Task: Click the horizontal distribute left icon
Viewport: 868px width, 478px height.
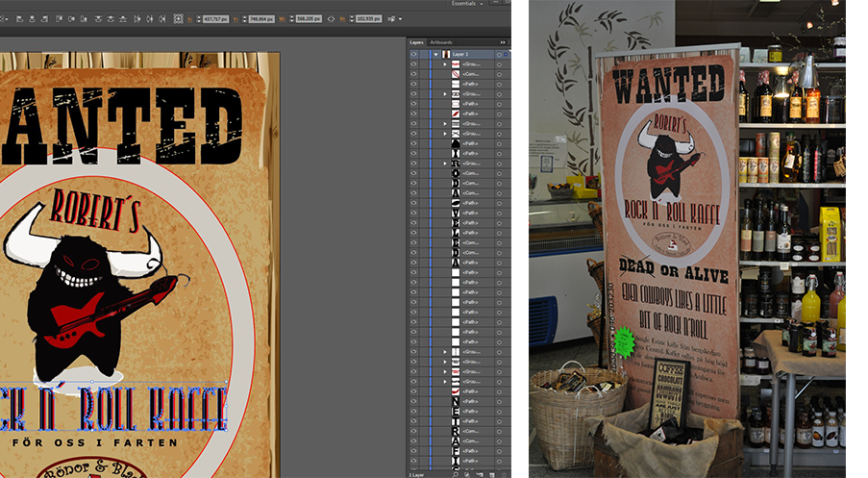Action: [137, 19]
